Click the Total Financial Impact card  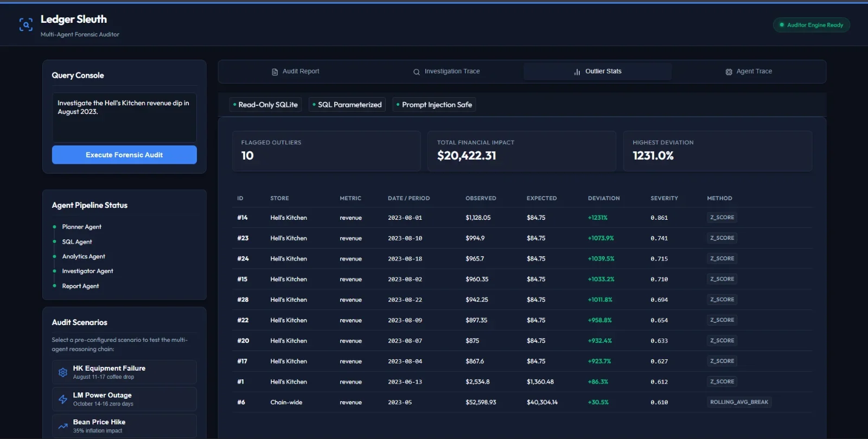click(522, 151)
